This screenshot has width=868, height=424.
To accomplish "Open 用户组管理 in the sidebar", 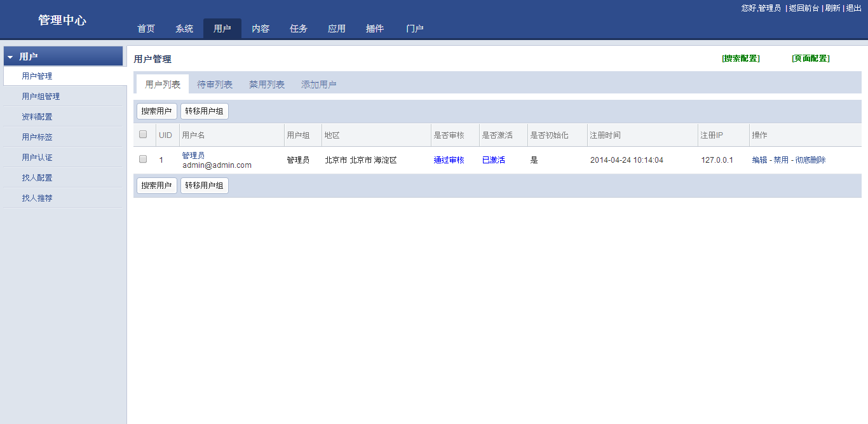I will (41, 97).
